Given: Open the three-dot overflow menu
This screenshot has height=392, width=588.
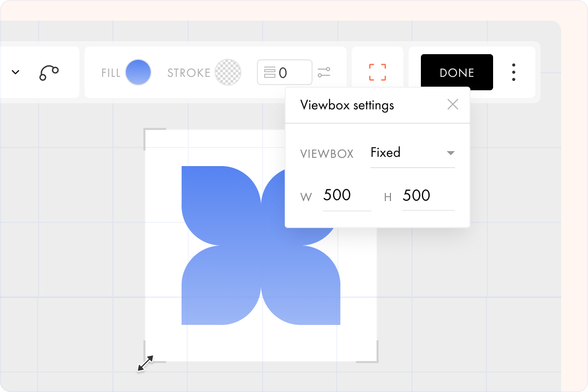Looking at the screenshot, I should 514,72.
